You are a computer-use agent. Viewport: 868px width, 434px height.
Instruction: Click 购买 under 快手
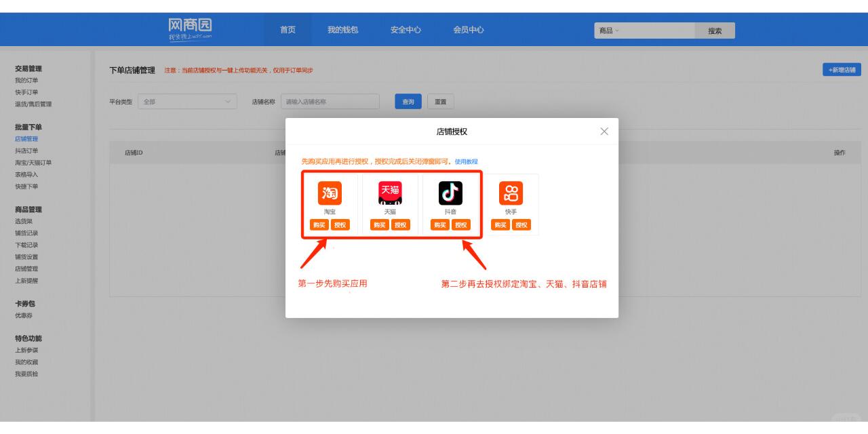500,225
